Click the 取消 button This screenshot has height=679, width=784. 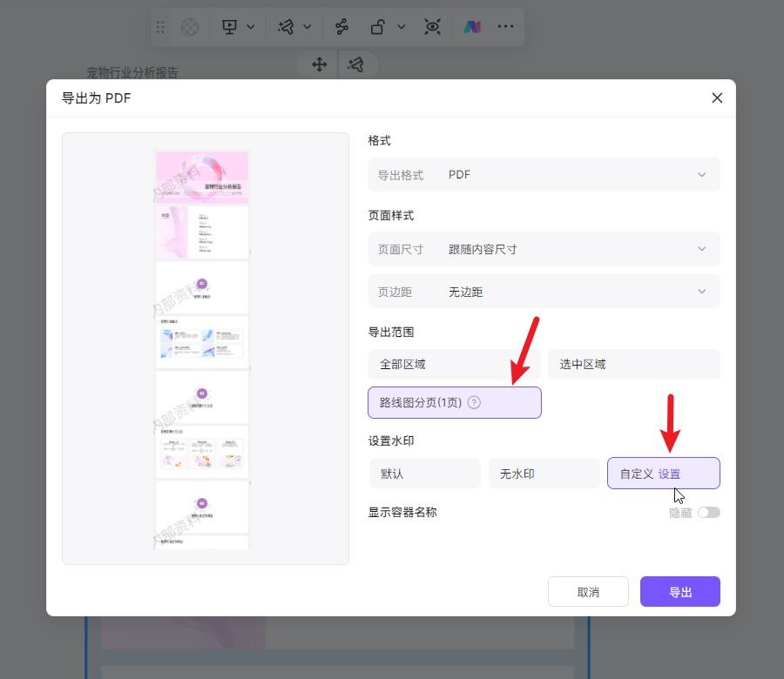pyautogui.click(x=588, y=592)
